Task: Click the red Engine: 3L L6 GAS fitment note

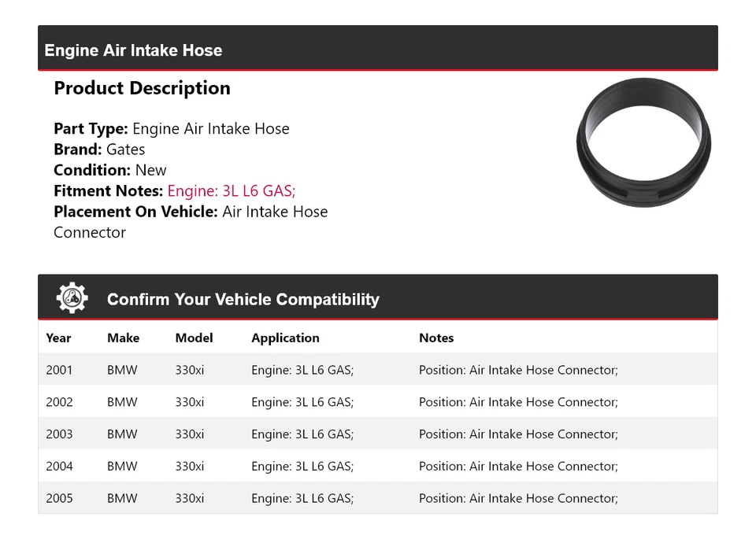Action: (x=232, y=190)
